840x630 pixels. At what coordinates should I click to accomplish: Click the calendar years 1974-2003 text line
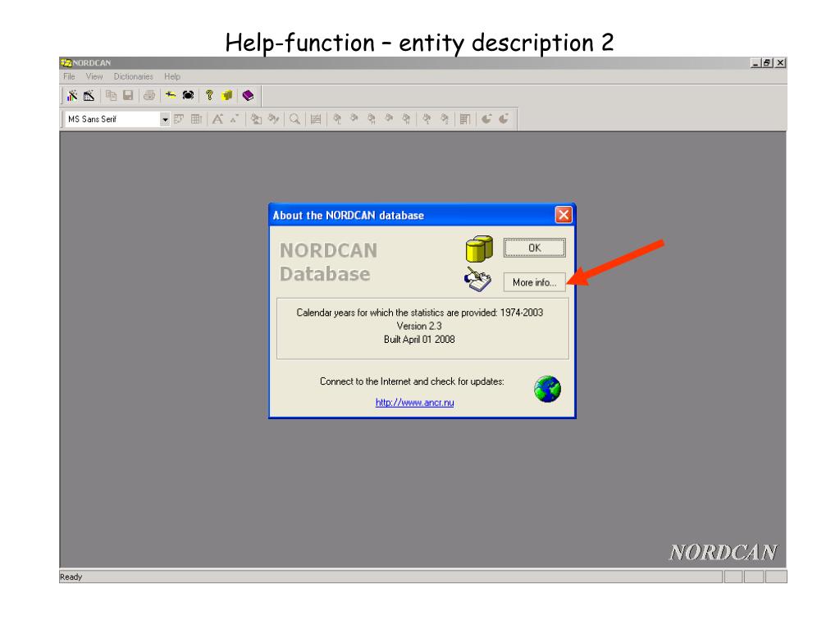coord(419,313)
